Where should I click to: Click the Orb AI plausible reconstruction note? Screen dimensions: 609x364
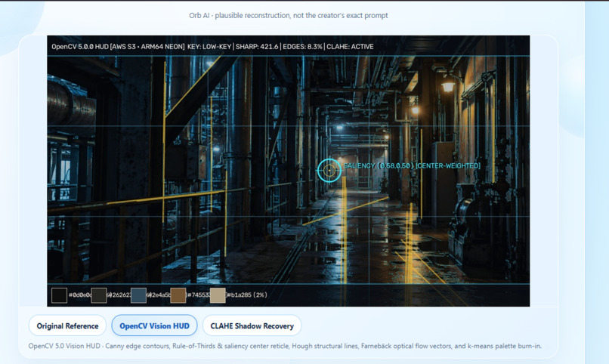(x=288, y=16)
